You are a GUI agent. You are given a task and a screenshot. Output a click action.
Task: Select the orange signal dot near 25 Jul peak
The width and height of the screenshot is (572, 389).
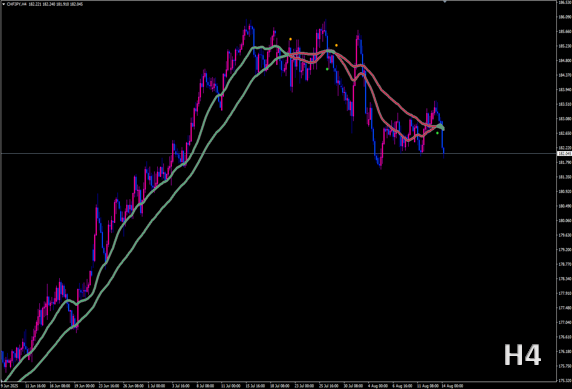coord(336,45)
